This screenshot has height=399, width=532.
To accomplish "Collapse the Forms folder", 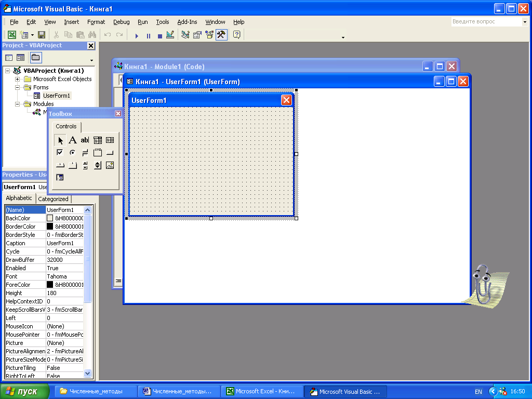I will 17,87.
